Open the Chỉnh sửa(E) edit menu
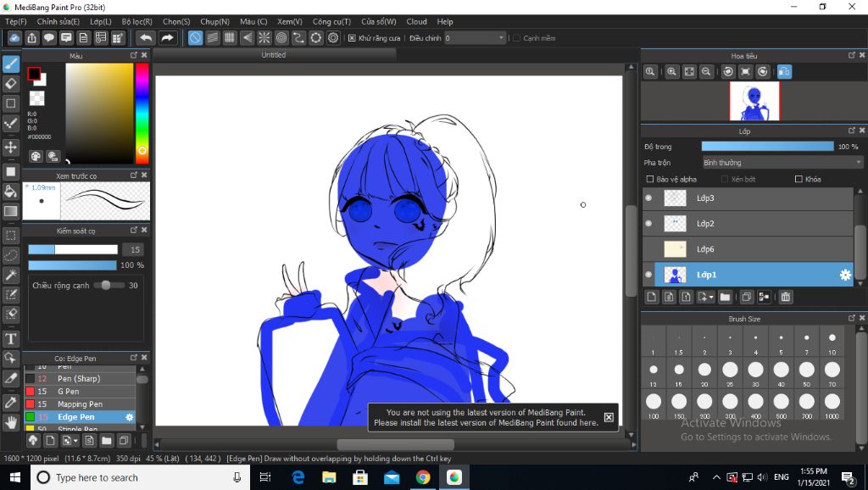 point(58,21)
